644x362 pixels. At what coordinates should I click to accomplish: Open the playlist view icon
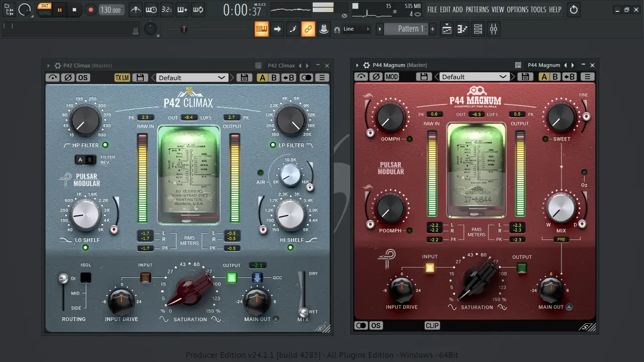pyautogui.click(x=446, y=29)
